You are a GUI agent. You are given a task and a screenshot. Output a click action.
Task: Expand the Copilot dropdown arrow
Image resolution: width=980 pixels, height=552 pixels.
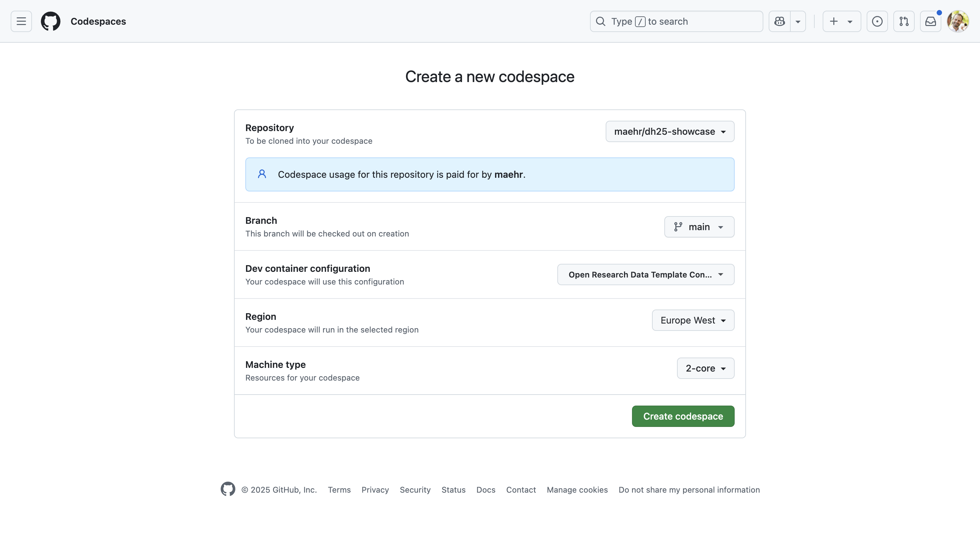click(x=798, y=21)
